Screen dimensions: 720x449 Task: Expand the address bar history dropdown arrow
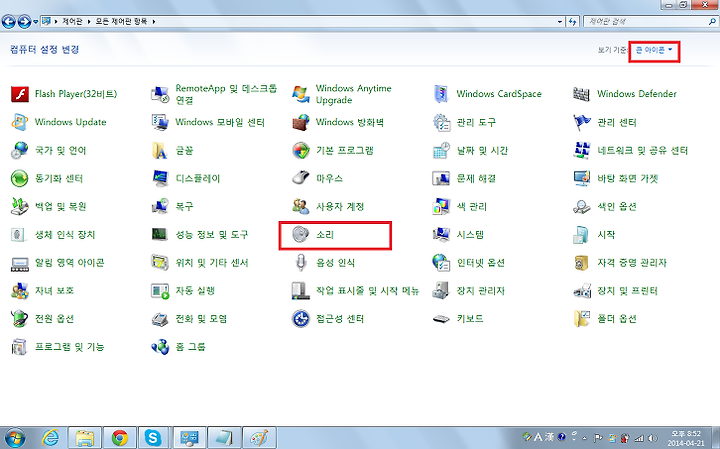click(x=560, y=21)
